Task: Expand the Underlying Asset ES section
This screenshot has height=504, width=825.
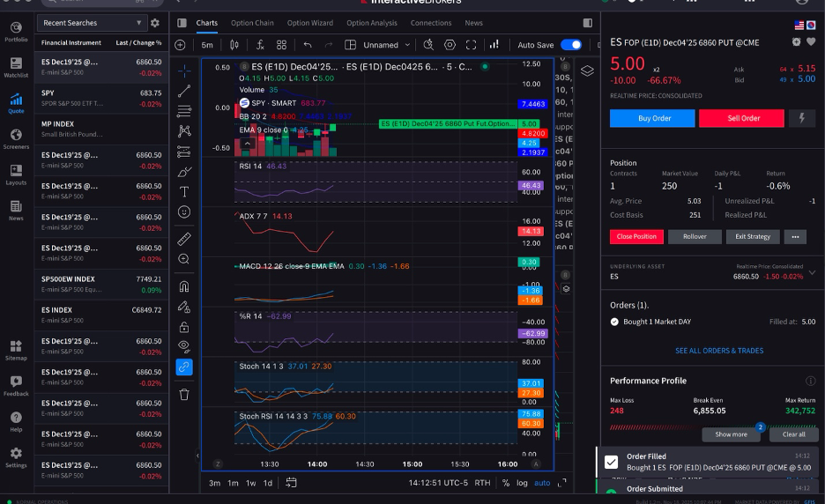Action: pyautogui.click(x=813, y=272)
